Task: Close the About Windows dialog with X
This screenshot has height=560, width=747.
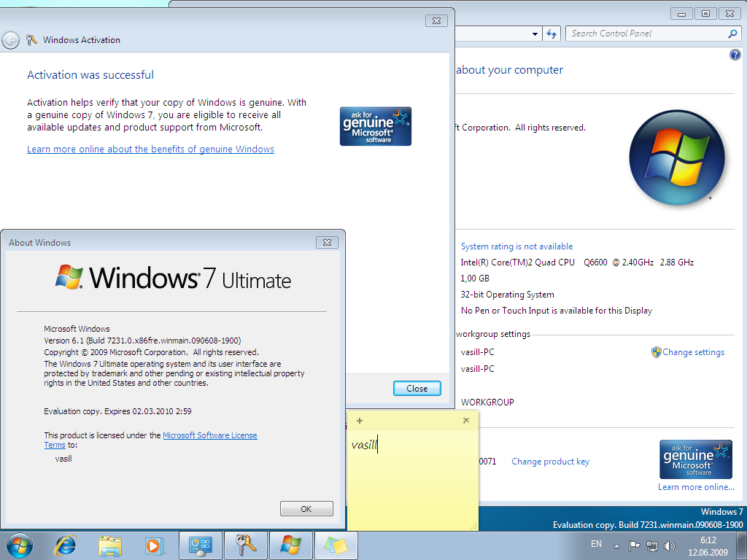Action: (328, 242)
